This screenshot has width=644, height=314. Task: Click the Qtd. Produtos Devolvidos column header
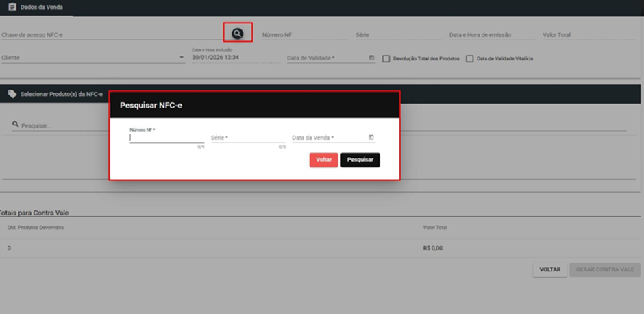tap(36, 228)
